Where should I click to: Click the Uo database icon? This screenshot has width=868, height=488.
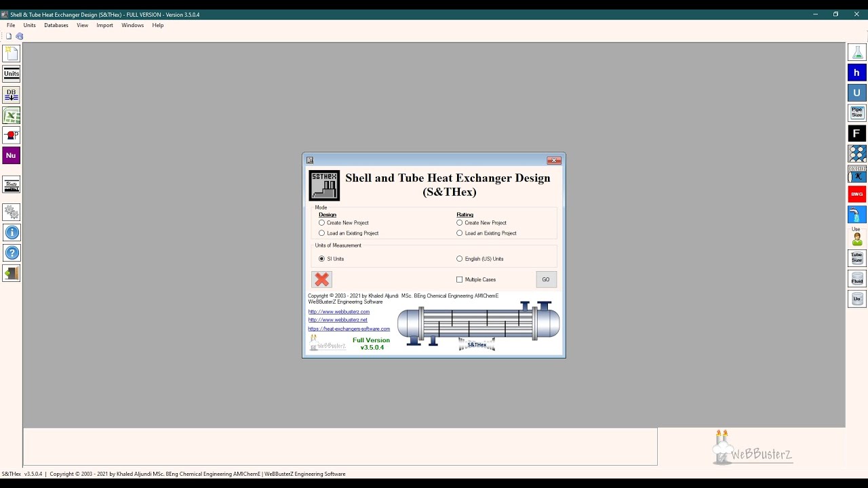pyautogui.click(x=857, y=299)
